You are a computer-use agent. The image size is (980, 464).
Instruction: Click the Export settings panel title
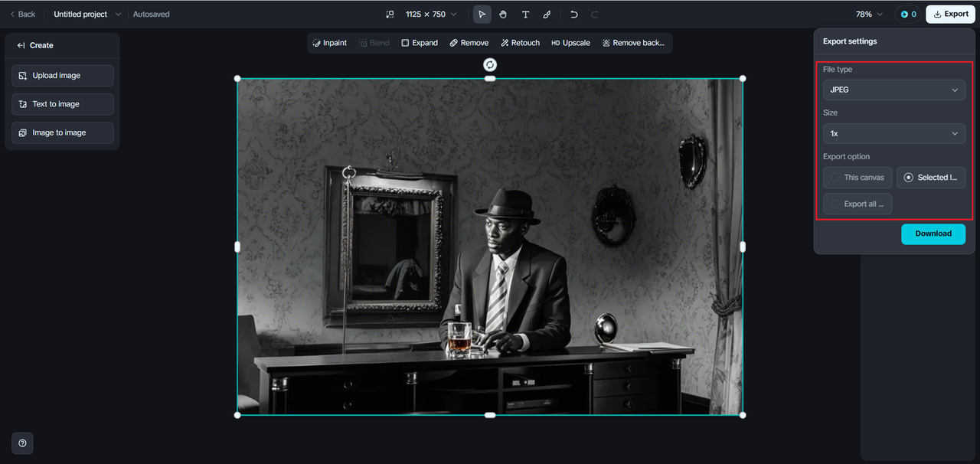point(850,41)
